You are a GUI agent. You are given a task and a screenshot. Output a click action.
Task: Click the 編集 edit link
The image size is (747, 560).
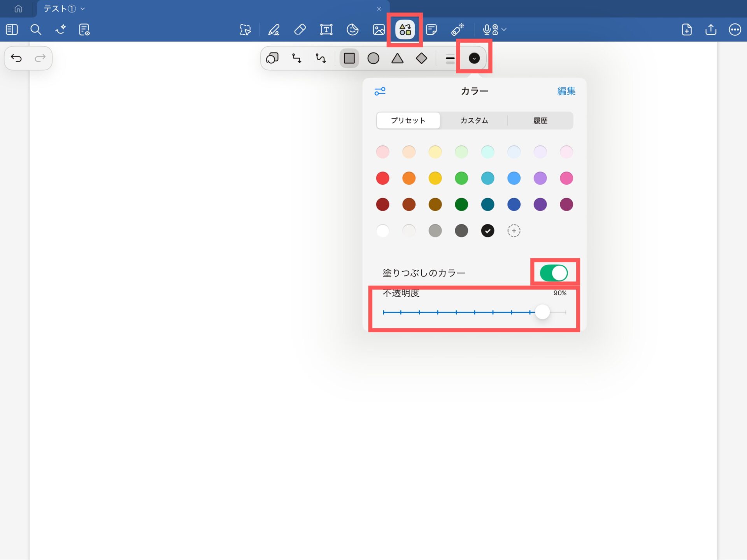566,91
